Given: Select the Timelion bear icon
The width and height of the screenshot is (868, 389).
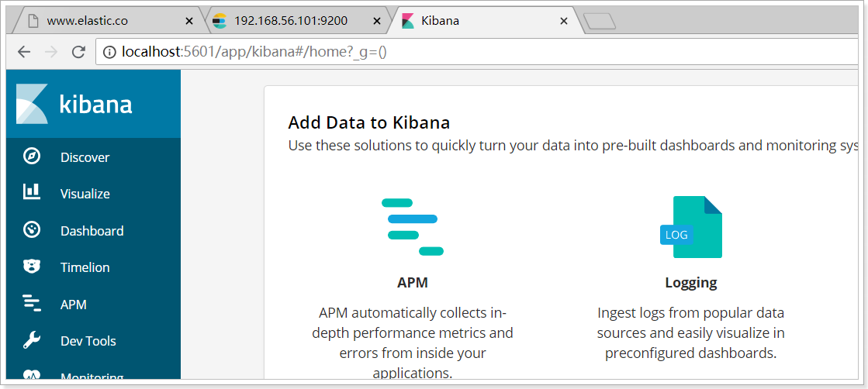Looking at the screenshot, I should point(32,267).
